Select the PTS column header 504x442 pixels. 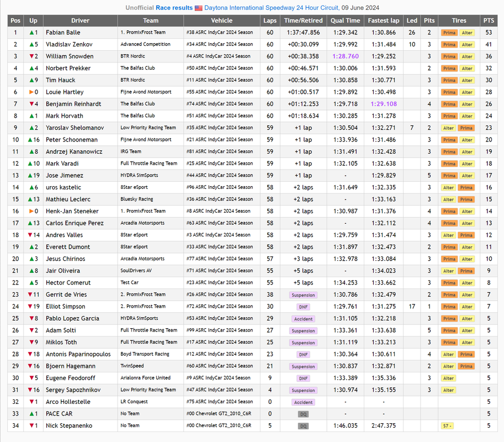click(x=489, y=20)
